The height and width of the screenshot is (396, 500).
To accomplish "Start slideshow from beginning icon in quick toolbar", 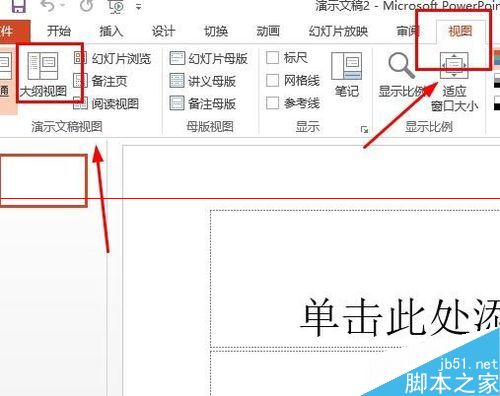I will (x=117, y=6).
